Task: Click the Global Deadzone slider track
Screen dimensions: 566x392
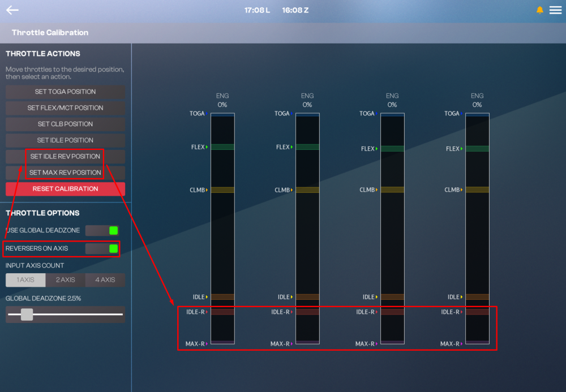Action: (65, 315)
